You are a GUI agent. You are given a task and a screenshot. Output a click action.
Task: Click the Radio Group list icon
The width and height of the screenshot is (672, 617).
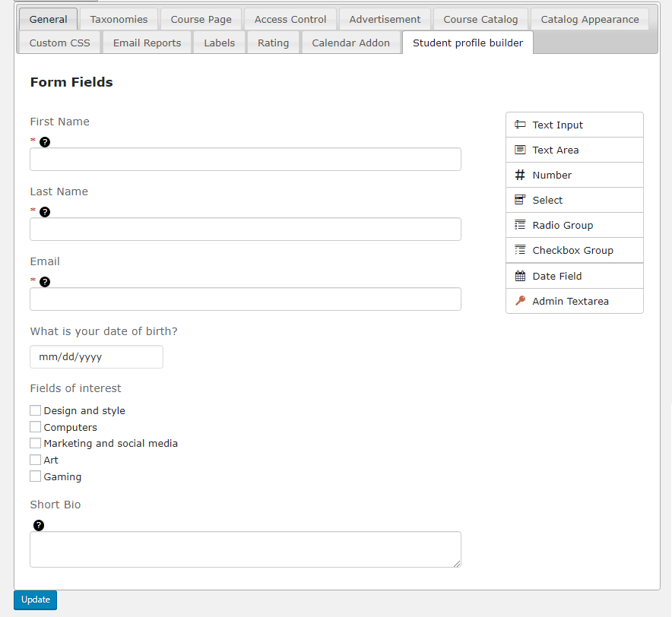[520, 225]
